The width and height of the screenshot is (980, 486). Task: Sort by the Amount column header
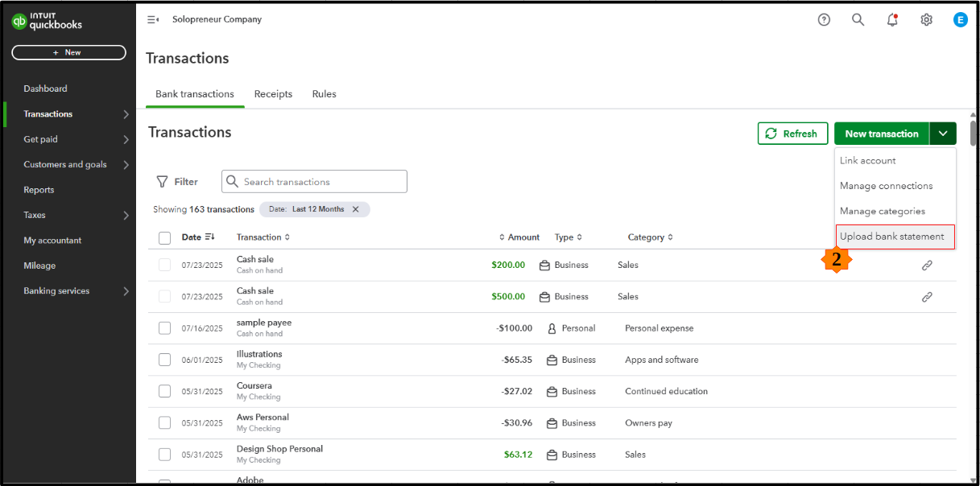tap(519, 237)
